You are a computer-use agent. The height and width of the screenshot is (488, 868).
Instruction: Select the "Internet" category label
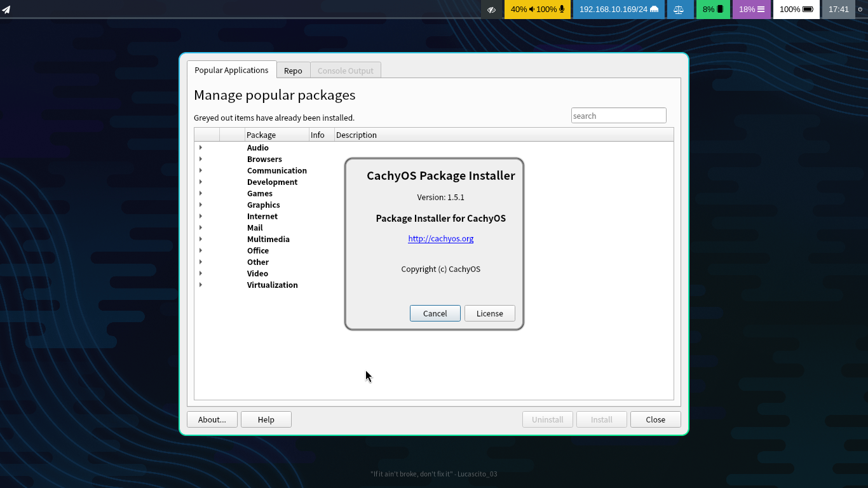coord(262,216)
